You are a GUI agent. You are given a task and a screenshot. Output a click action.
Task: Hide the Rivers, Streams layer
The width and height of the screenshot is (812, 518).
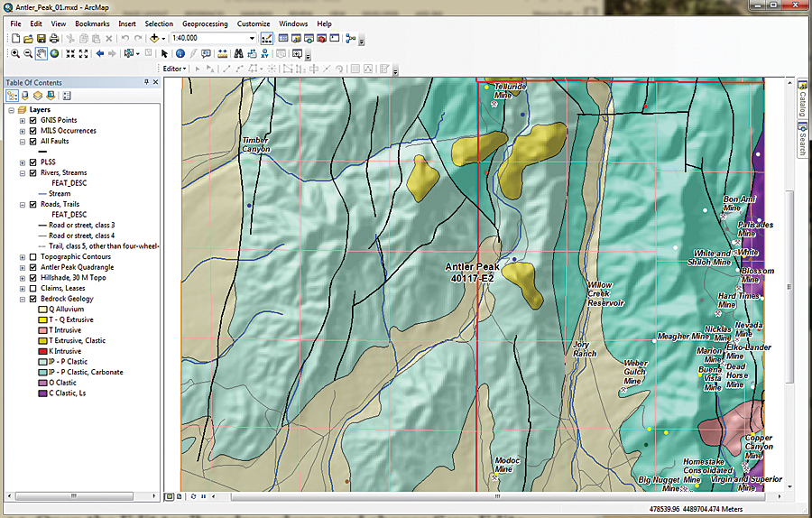(33, 173)
